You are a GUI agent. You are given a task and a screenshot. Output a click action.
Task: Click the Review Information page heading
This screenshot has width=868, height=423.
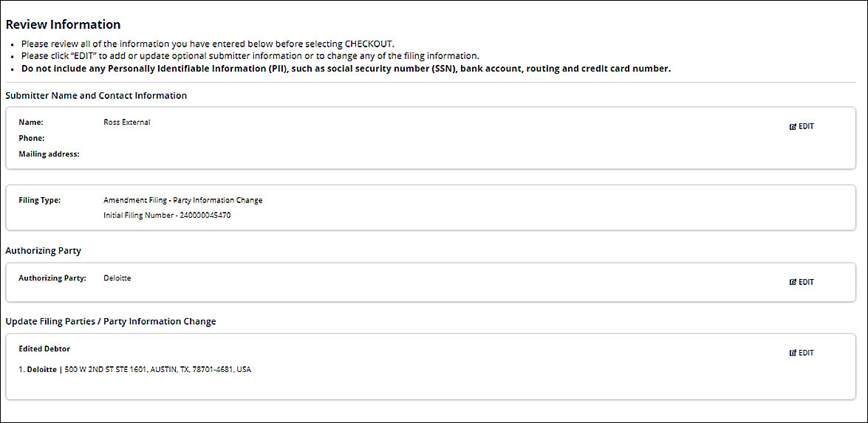63,24
